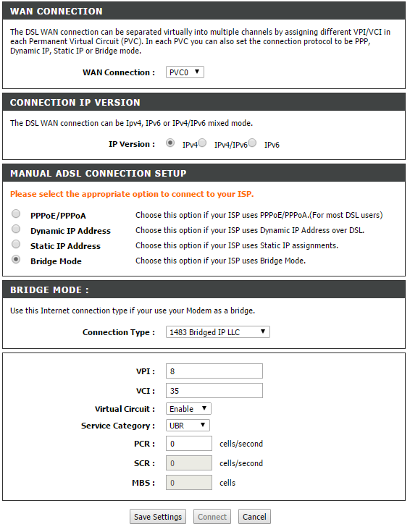
Task: Click the Connect button
Action: pos(212,516)
